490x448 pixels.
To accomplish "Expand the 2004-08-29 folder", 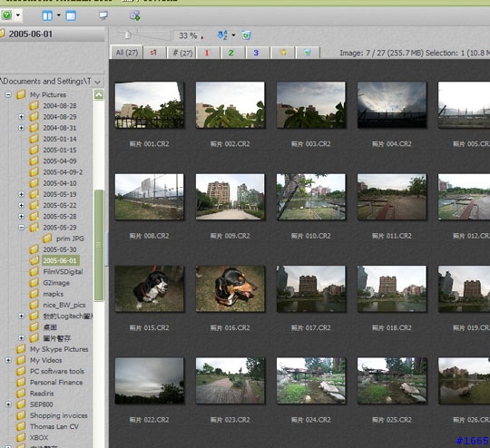I will click(x=21, y=116).
